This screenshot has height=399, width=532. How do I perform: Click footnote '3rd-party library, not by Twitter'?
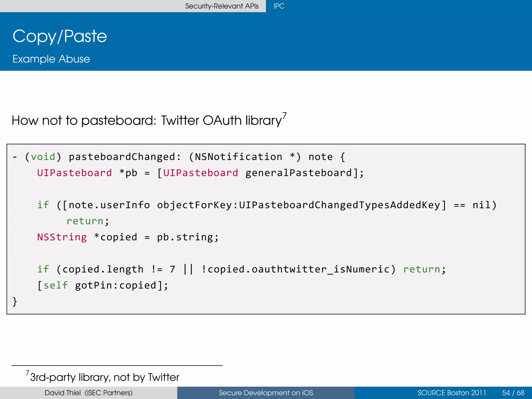pyautogui.click(x=105, y=377)
